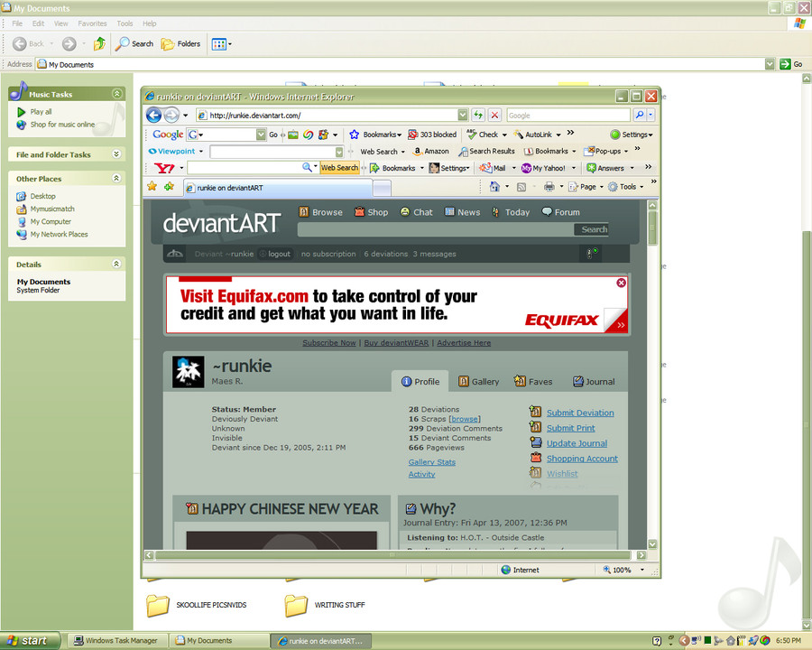Switch to the Gallery tab
812x650 pixels.
479,382
